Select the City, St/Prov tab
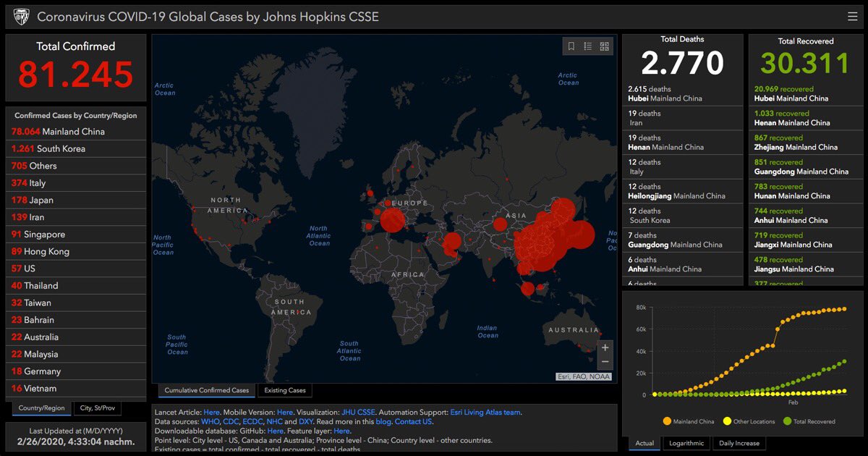 [98, 408]
